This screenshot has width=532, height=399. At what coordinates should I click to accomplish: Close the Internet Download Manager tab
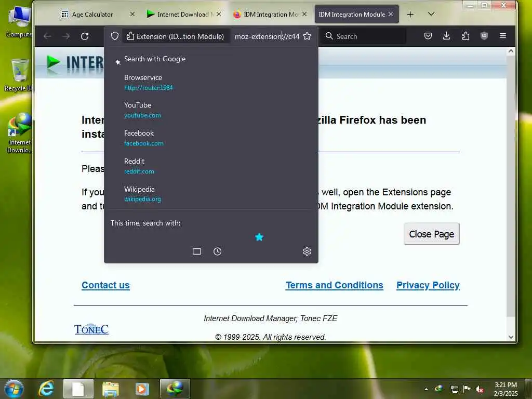pyautogui.click(x=219, y=14)
